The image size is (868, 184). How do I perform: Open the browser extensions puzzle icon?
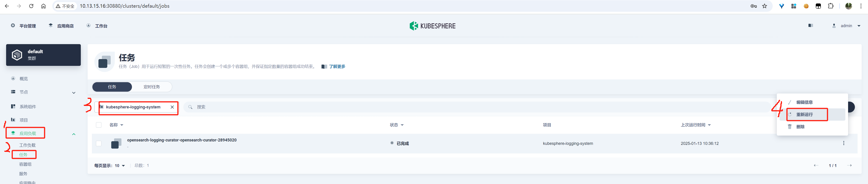tap(831, 6)
